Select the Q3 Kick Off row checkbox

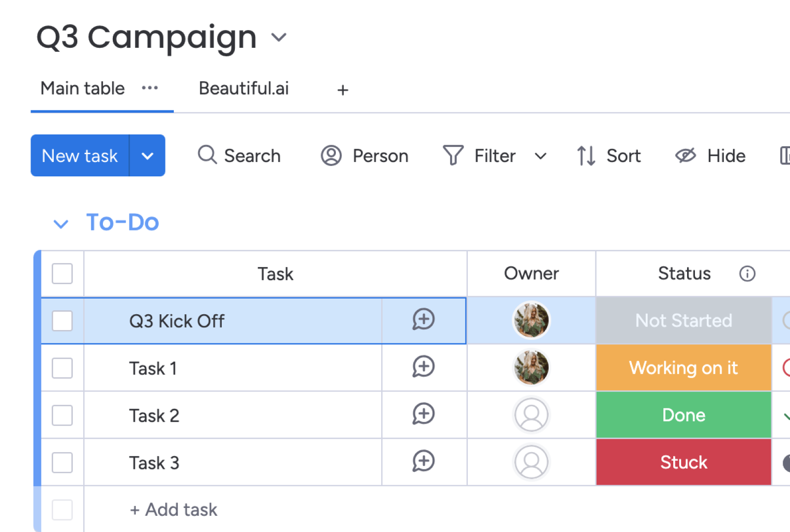tap(62, 321)
